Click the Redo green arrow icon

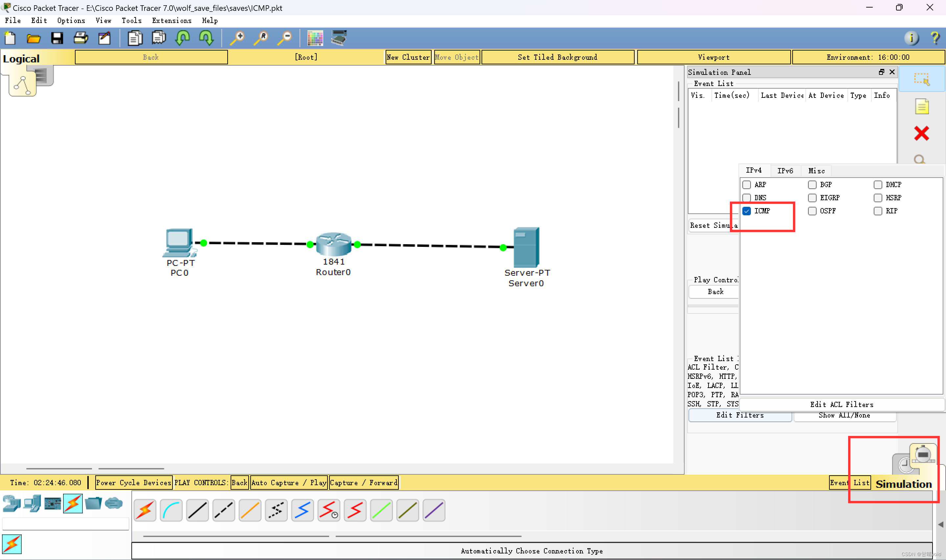(207, 38)
